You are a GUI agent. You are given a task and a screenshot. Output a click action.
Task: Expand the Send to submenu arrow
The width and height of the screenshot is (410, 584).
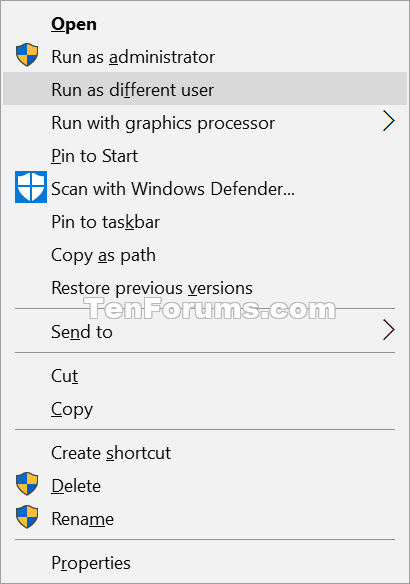pos(388,330)
